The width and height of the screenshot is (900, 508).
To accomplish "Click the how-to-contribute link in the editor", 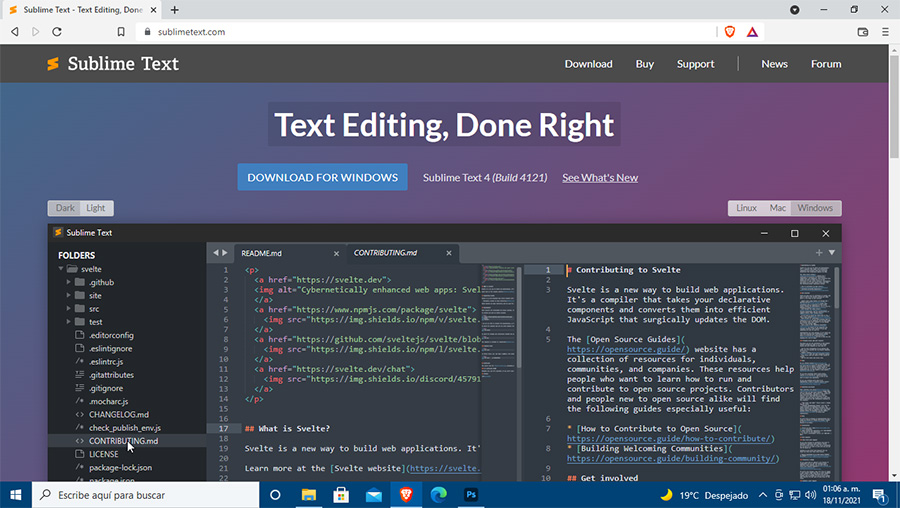I will point(670,439).
